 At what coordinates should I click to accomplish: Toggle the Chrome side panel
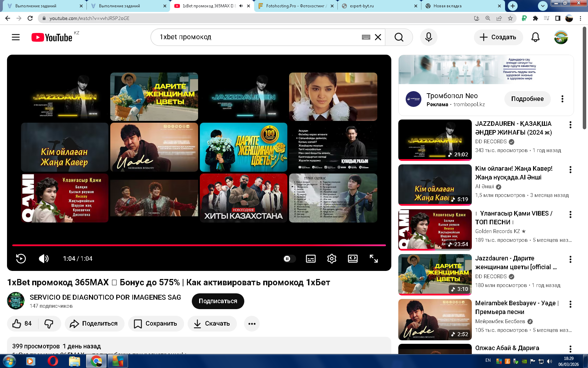pos(558,18)
